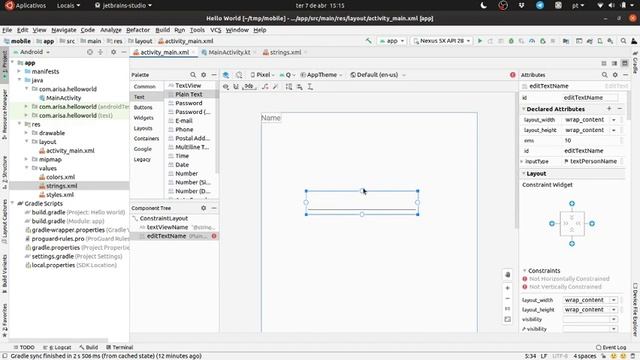Switch to Split view mode icon
Viewport: 640px width, 360px height.
[x=614, y=63]
